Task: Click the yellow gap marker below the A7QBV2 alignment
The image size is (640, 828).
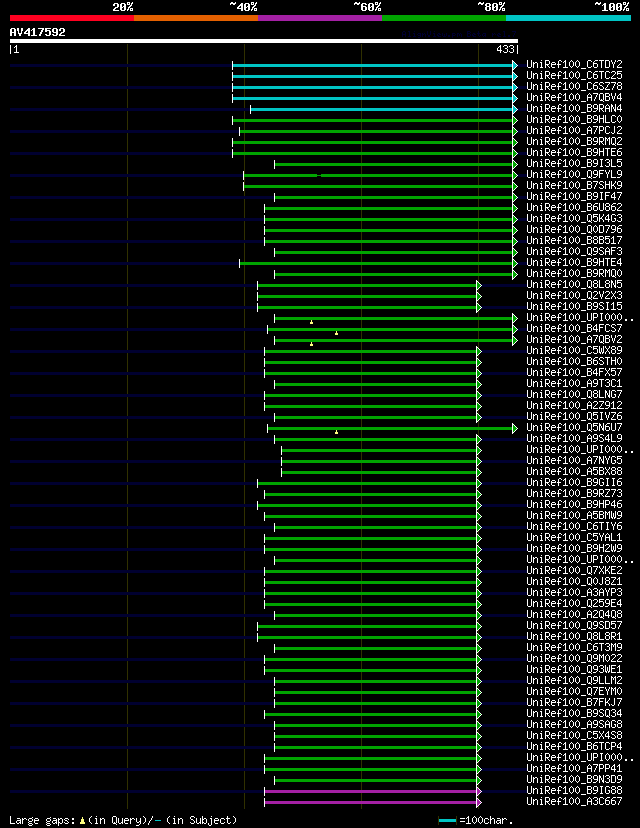Action: 312,344
